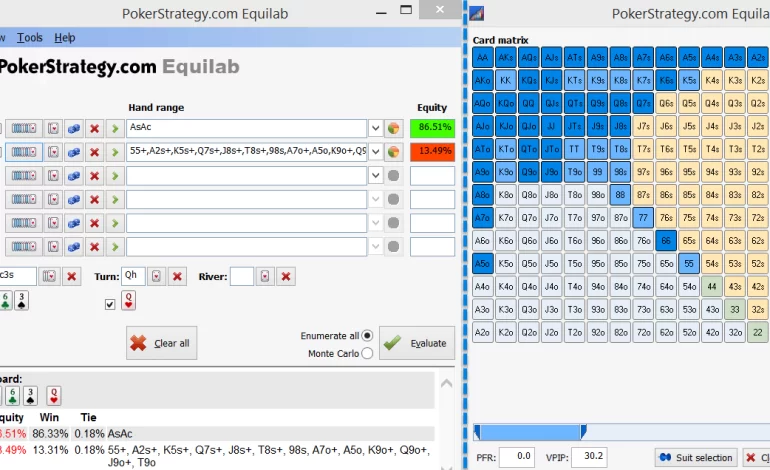This screenshot has height=470, width=770.
Task: Open card selector icon in 55+ range row
Action: [53, 152]
